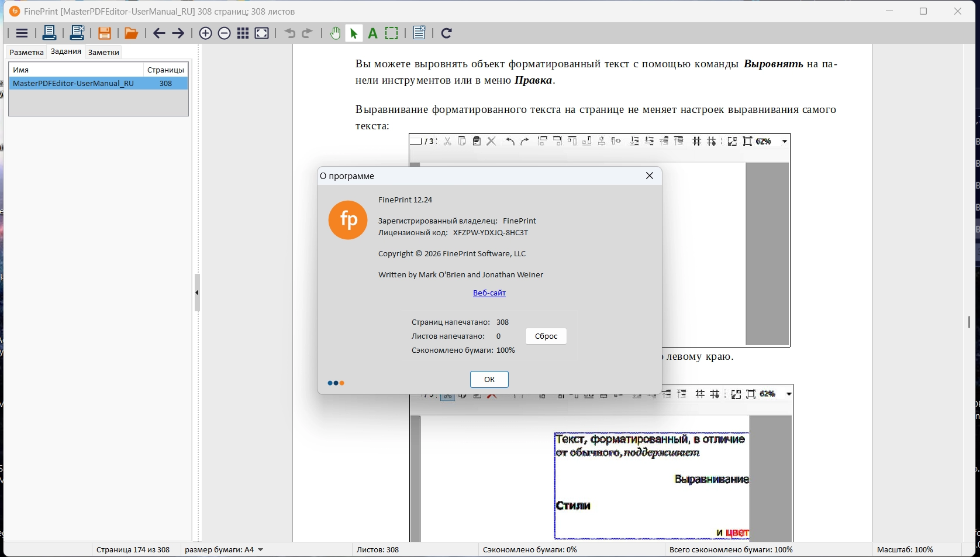Click the orange floppy disk Save icon
Viewport: 980px width, 557px height.
click(105, 33)
